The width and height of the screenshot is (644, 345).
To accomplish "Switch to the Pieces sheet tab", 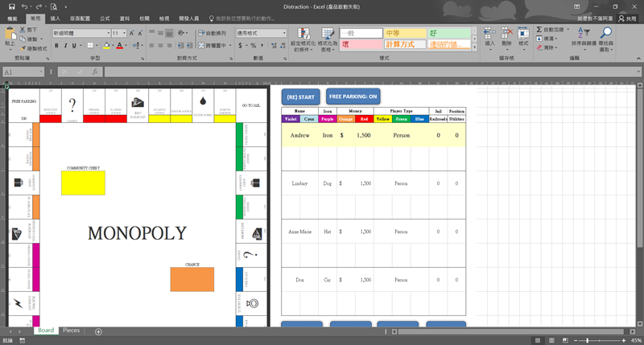I will [71, 331].
